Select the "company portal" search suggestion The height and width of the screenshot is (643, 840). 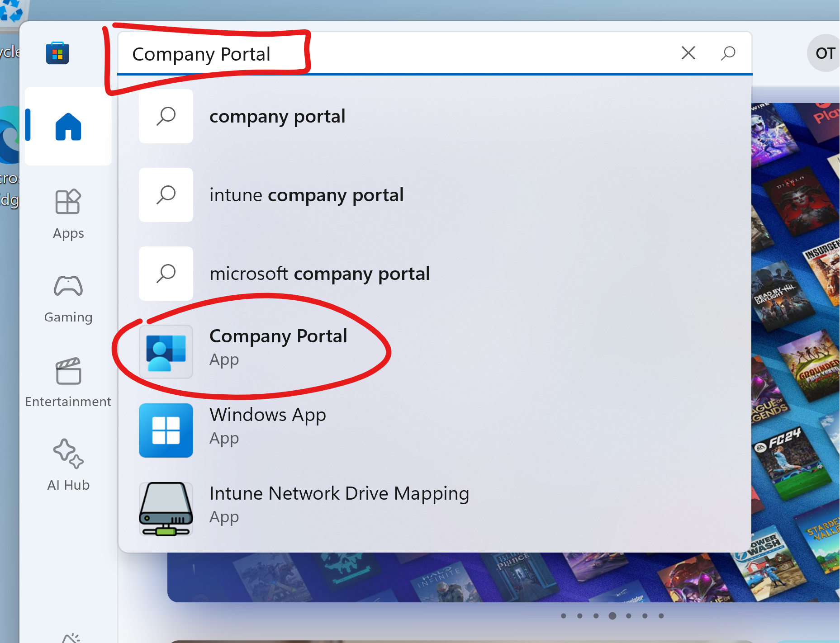[434, 116]
